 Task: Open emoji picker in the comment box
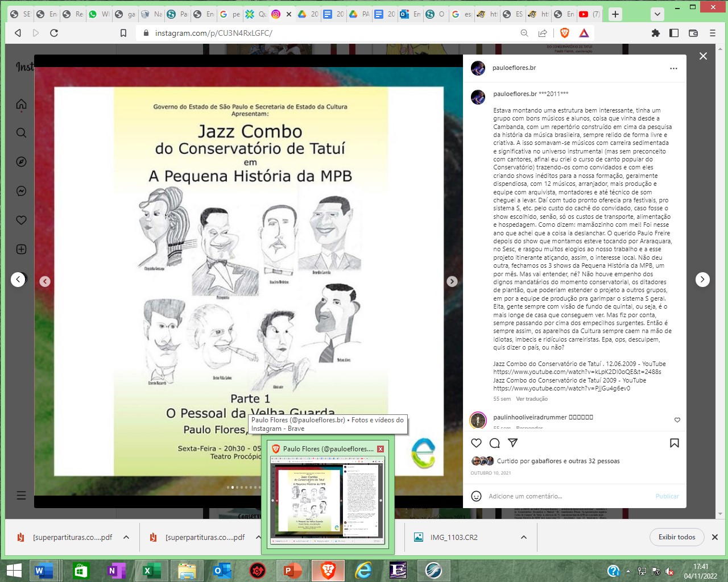click(x=477, y=496)
